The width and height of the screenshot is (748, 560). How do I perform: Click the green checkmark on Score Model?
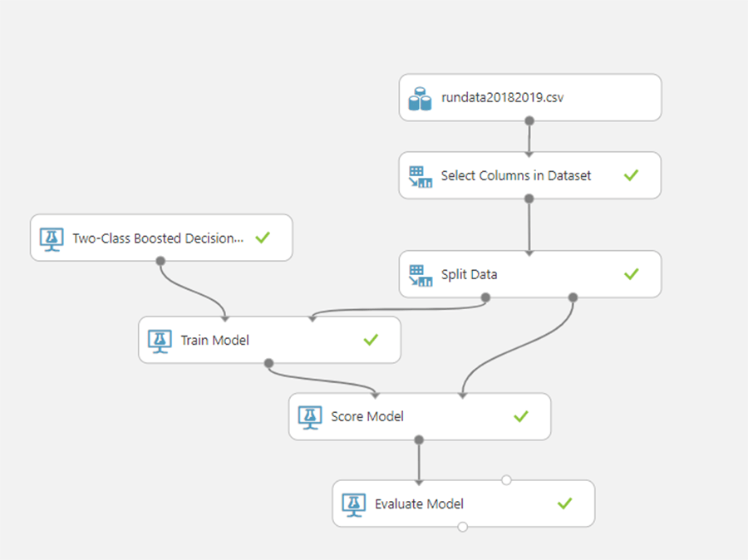521,416
